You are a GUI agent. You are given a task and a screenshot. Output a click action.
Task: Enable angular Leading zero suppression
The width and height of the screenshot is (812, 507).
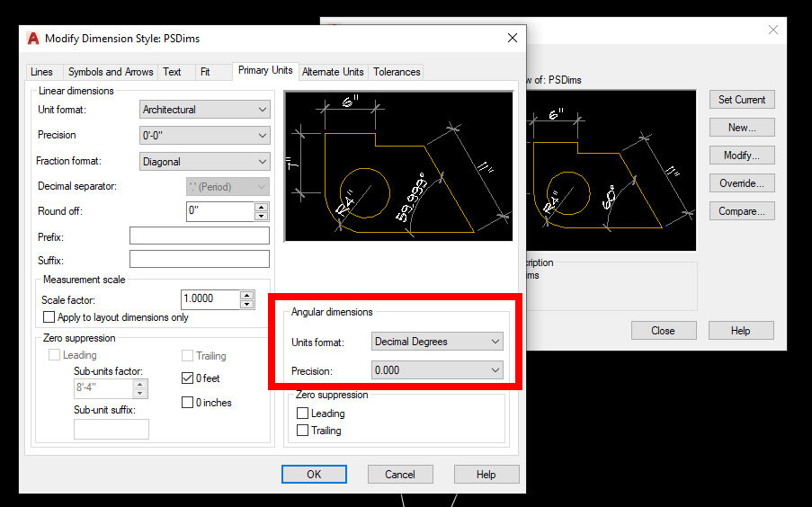302,414
